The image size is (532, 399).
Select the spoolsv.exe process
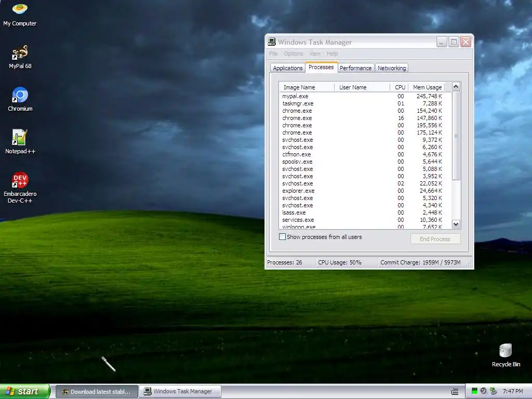pos(365,162)
